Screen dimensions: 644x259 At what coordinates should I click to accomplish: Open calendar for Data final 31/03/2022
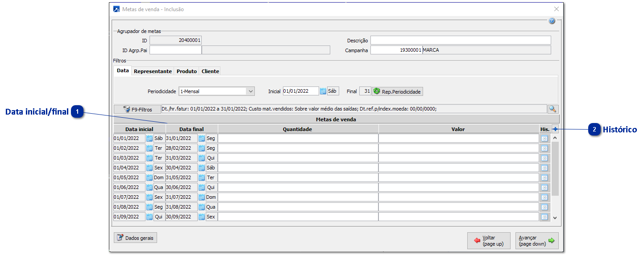click(202, 158)
